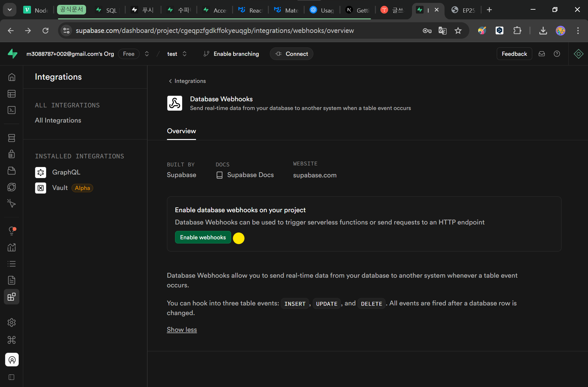Open Google Translate icon in address bar
The width and height of the screenshot is (588, 387).
click(x=443, y=31)
